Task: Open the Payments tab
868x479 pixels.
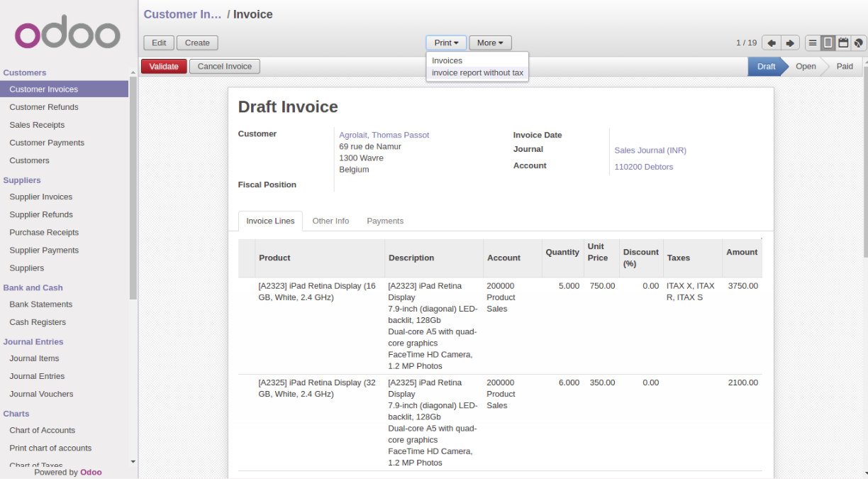Action: tap(385, 221)
